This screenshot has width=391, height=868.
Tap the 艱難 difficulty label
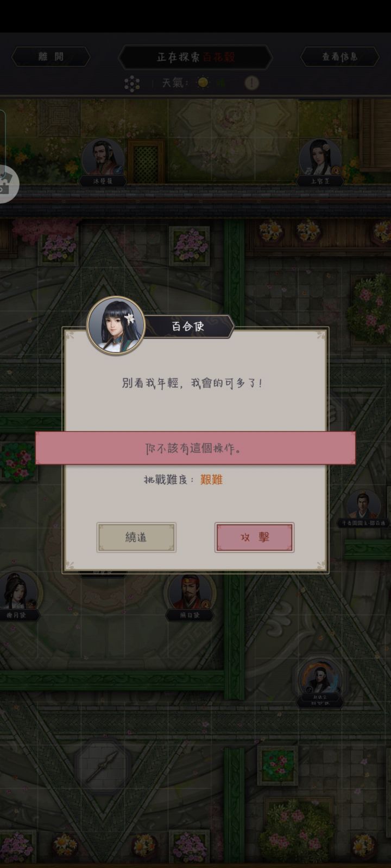211,480
